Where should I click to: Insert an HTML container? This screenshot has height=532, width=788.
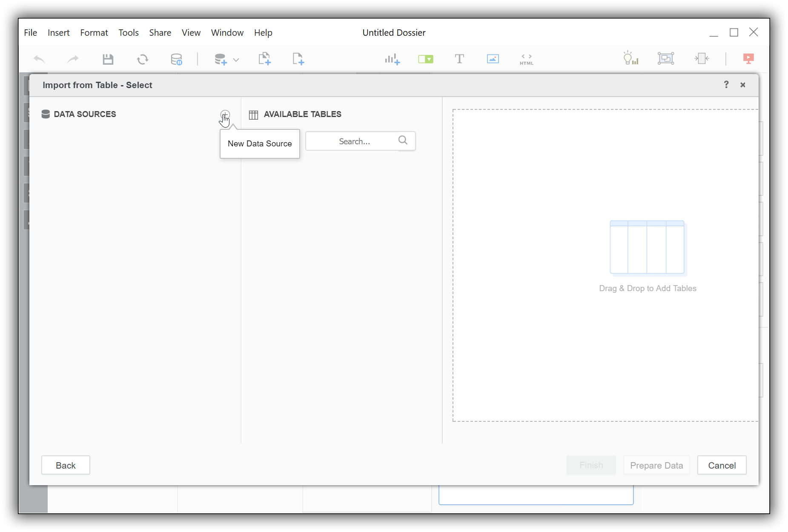pyautogui.click(x=526, y=59)
